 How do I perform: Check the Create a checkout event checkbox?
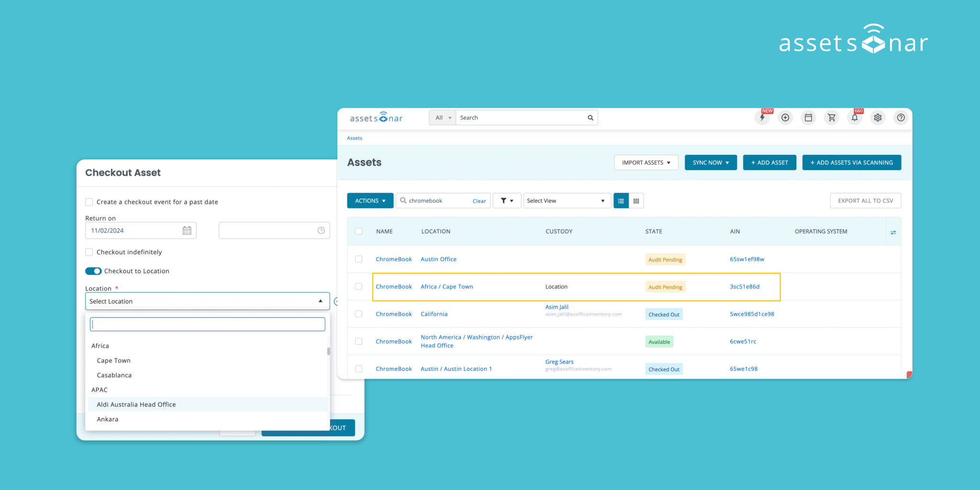[x=89, y=202]
